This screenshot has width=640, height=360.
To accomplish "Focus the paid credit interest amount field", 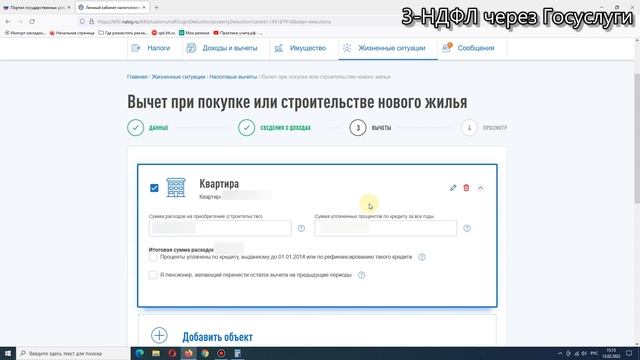I will pyautogui.click(x=386, y=228).
